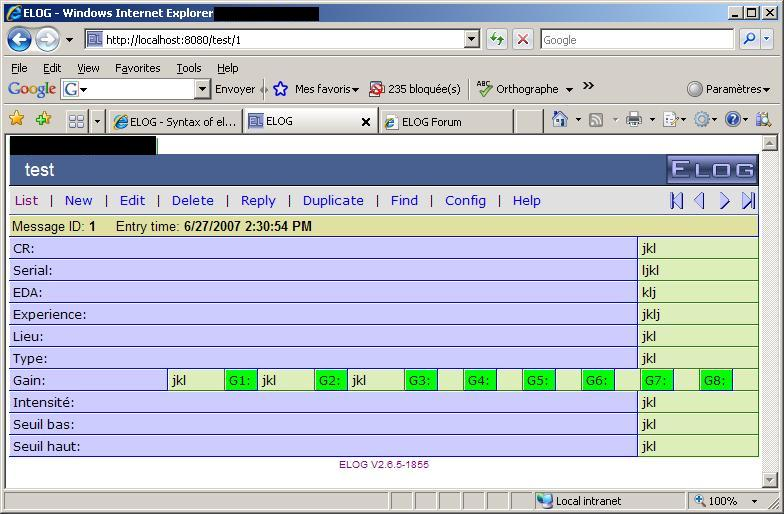Open the Page menu icon
The image size is (784, 514).
[x=670, y=120]
